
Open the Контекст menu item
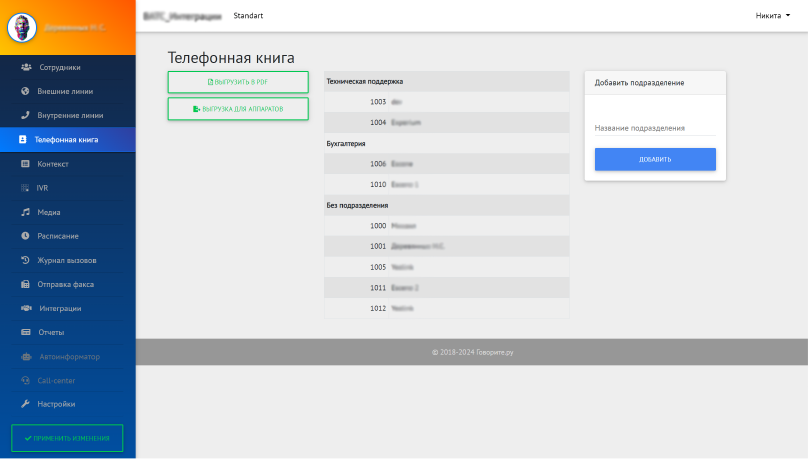53,164
